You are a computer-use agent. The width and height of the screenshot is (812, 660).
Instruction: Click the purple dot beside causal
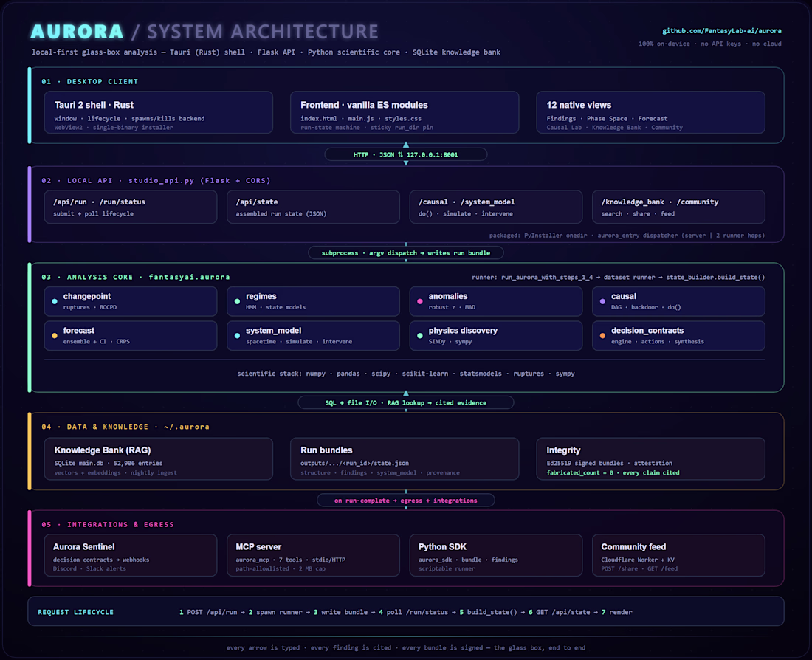click(602, 301)
